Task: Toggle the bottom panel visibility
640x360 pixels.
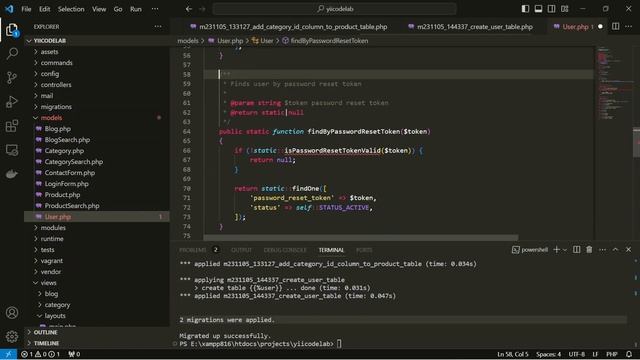Action: pos(538,9)
